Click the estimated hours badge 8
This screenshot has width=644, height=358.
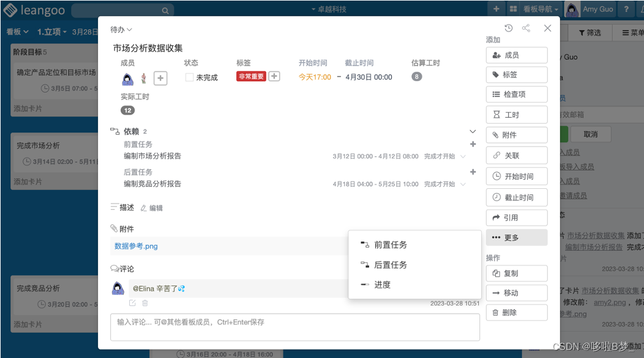click(x=416, y=77)
